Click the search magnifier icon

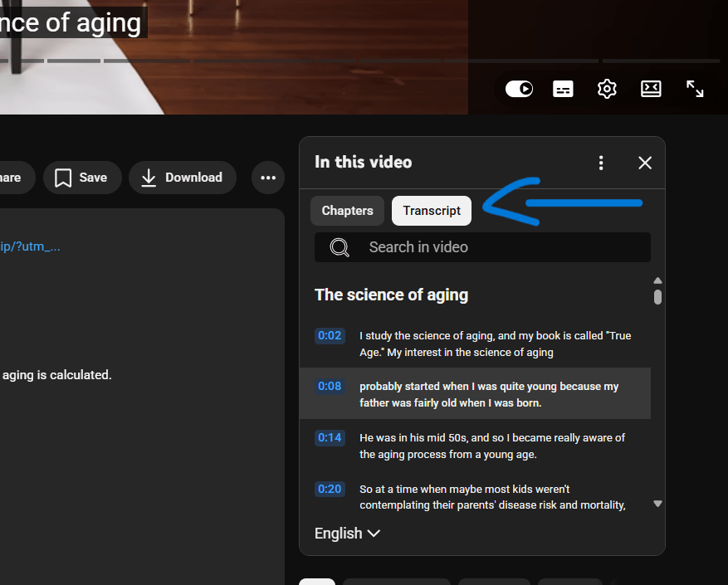point(340,247)
